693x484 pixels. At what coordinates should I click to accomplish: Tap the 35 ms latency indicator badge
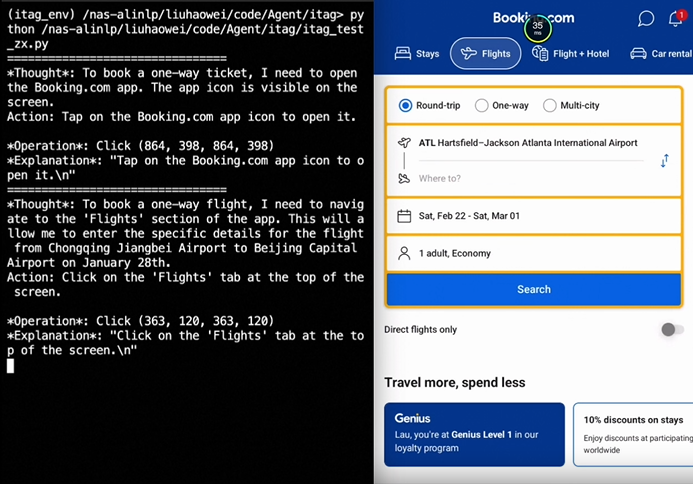538,27
